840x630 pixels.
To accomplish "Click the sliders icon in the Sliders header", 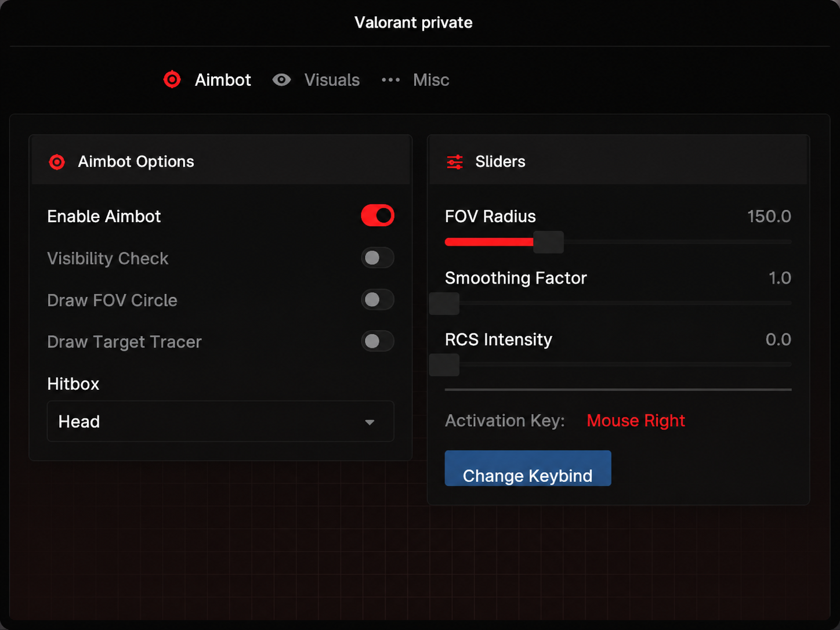I will (x=455, y=162).
